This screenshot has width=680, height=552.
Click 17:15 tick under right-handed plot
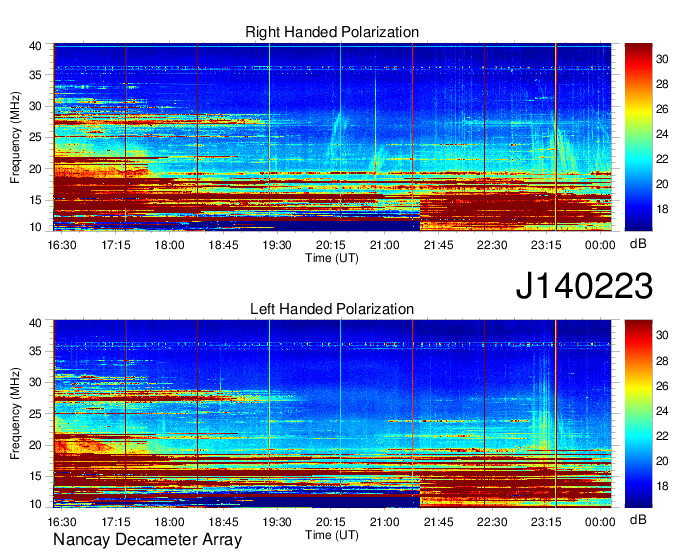click(x=116, y=245)
